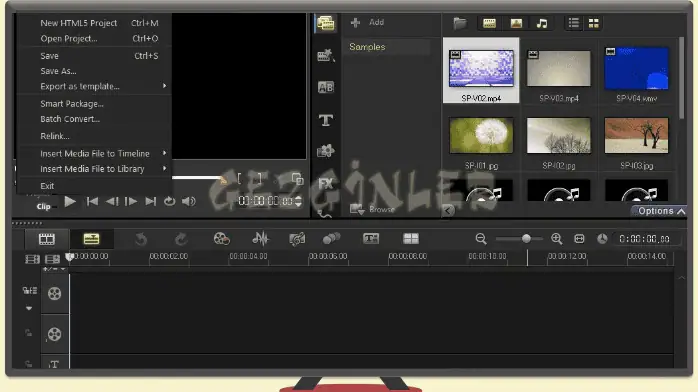
Task: Open the Sound Mixer
Action: (x=260, y=239)
